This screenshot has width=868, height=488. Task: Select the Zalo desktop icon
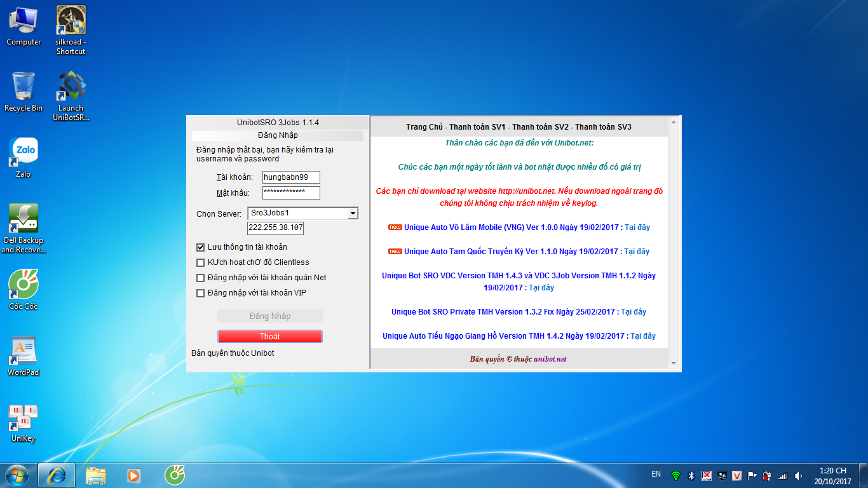(x=24, y=158)
